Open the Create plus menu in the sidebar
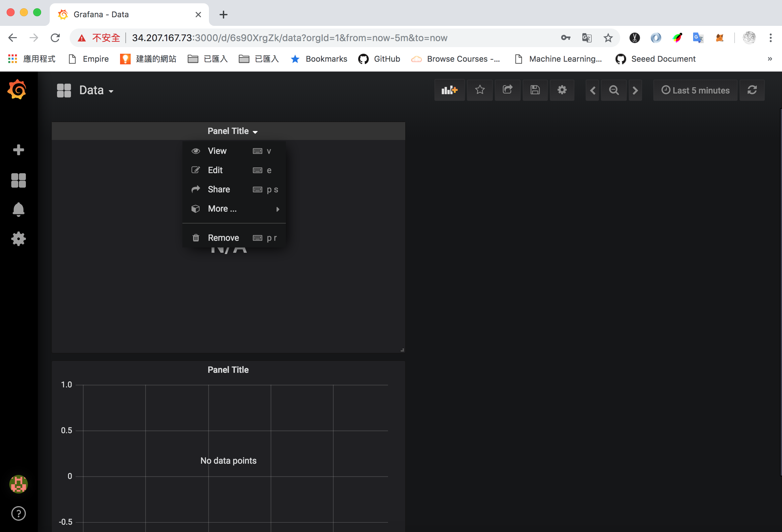 (x=19, y=150)
